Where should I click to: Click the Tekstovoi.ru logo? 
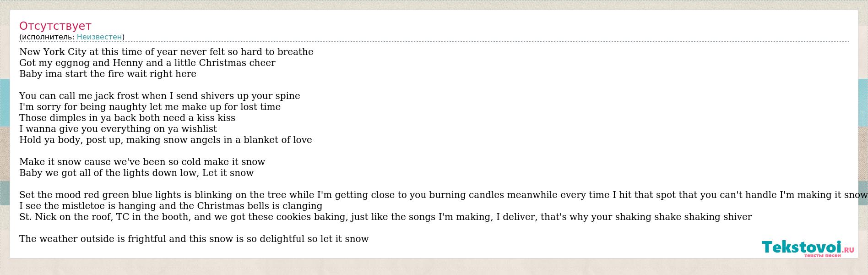808,248
